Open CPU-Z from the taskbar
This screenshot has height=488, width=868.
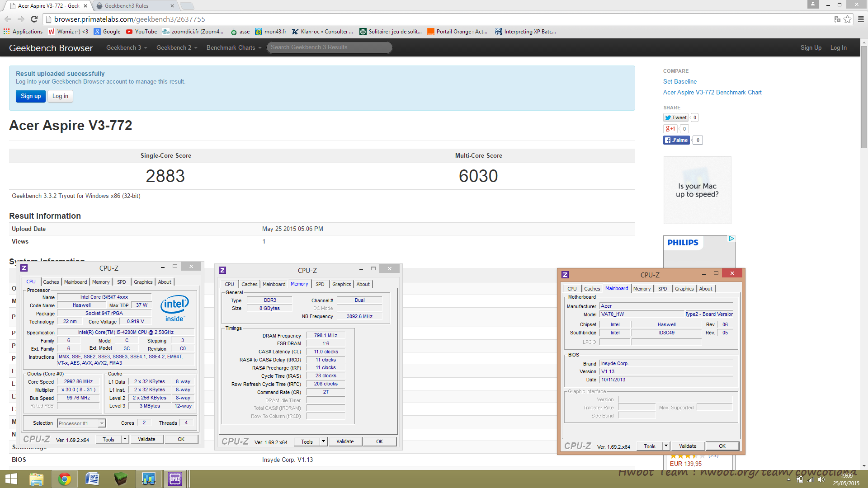click(175, 479)
